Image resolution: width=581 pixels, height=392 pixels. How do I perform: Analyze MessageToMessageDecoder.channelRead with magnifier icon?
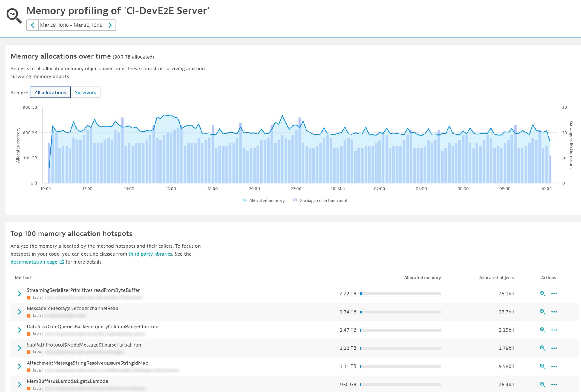542,312
